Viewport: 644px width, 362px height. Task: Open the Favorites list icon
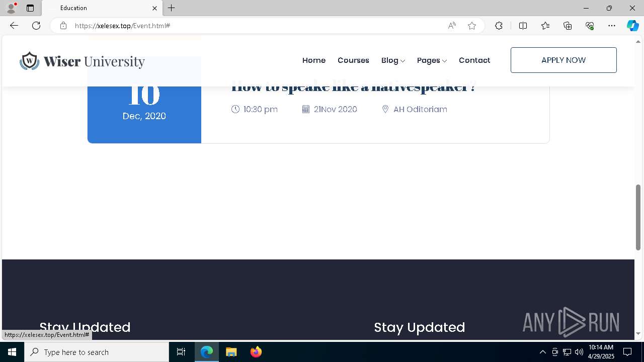(545, 26)
